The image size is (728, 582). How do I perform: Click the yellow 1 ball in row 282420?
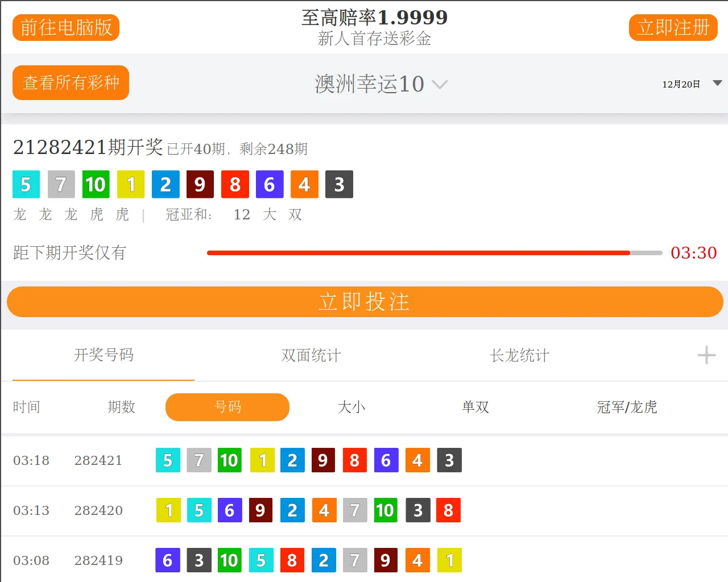tap(168, 510)
